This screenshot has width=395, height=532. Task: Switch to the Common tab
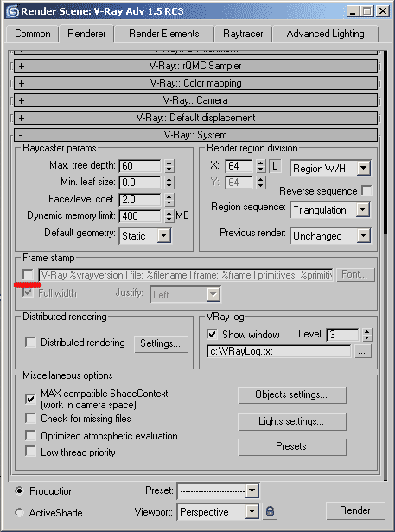pyautogui.click(x=33, y=34)
